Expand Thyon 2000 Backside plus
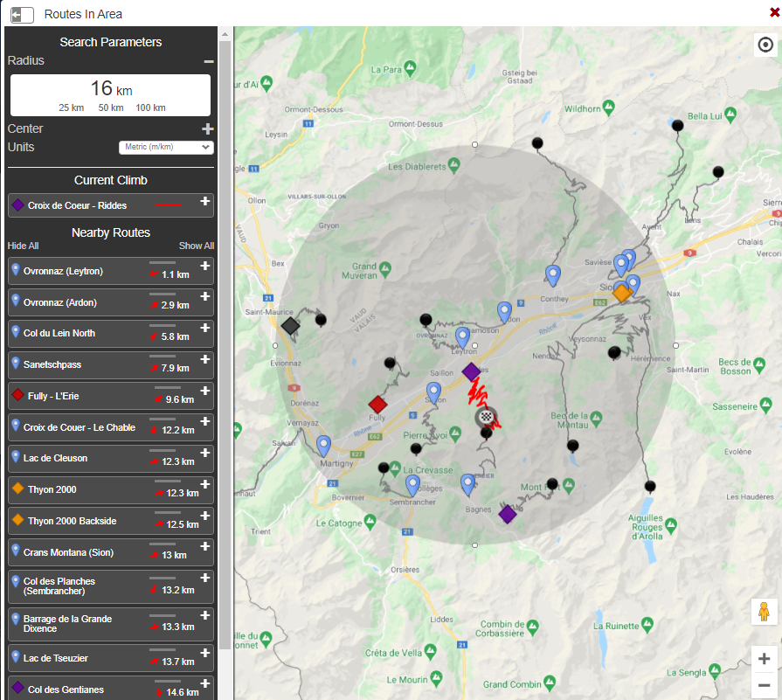The width and height of the screenshot is (782, 700). [x=204, y=516]
